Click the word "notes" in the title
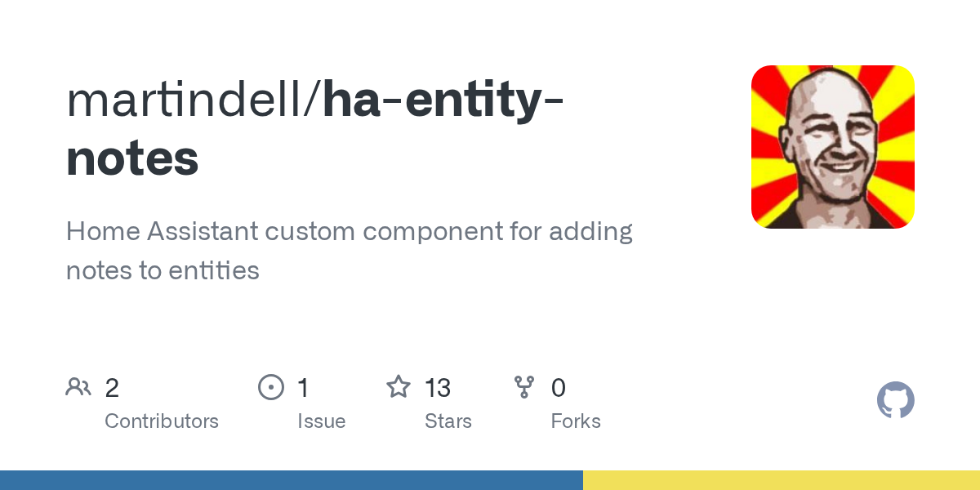The image size is (980, 490). [x=132, y=158]
